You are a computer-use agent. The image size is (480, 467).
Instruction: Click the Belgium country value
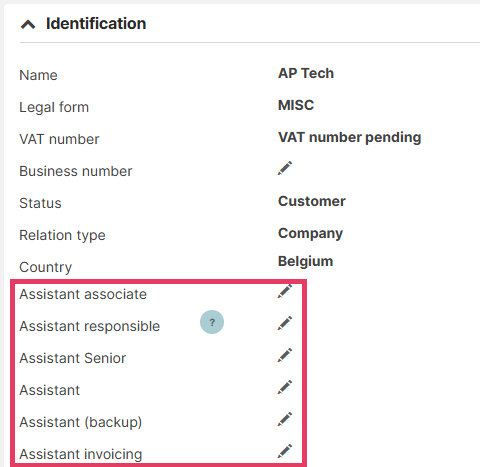(x=306, y=262)
